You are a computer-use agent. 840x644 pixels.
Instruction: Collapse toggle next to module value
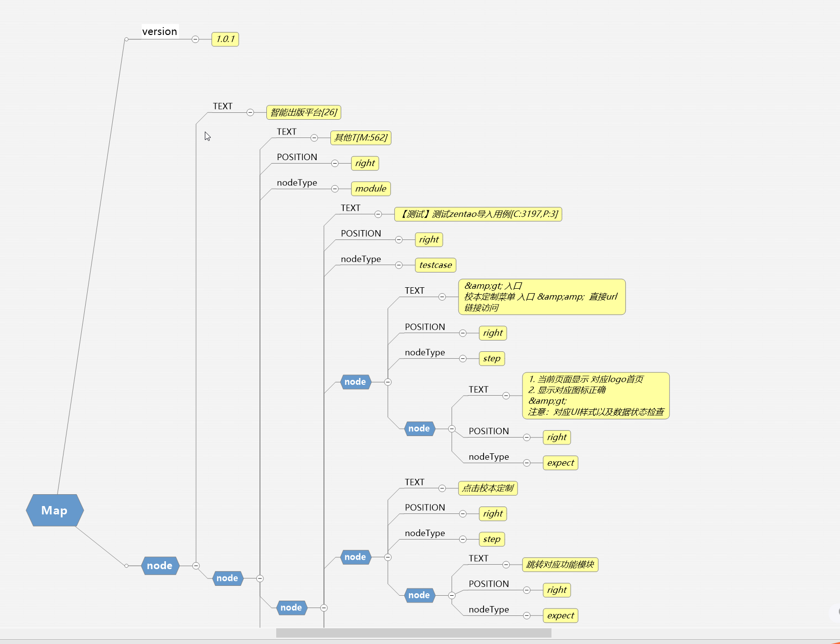335,189
